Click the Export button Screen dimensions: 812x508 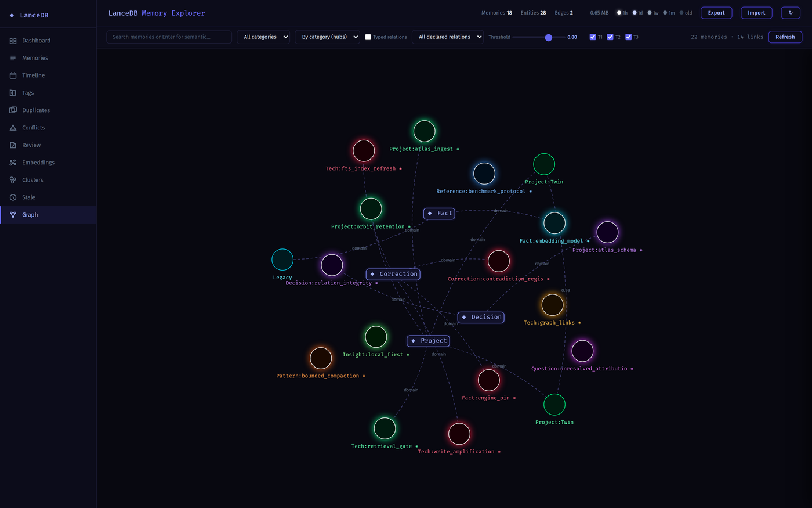[716, 13]
